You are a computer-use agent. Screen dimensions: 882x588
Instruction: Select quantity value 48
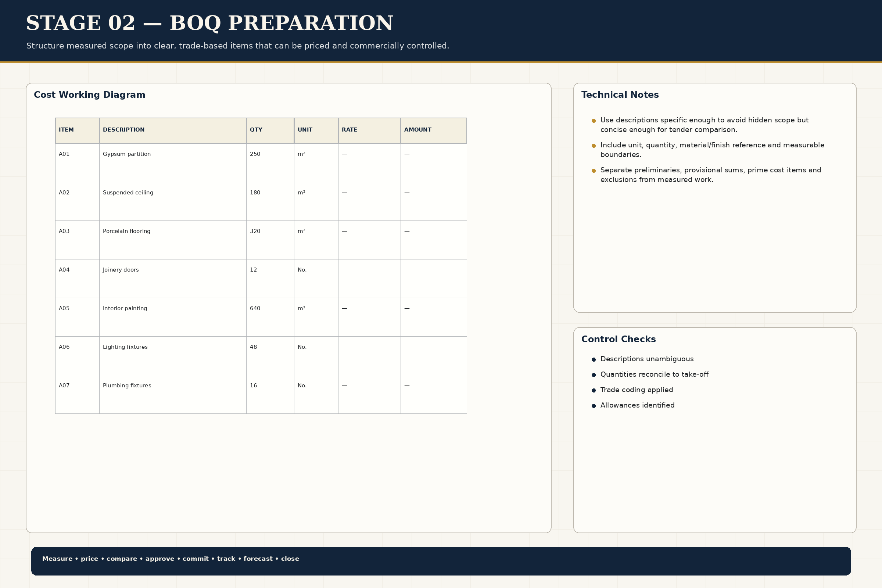pos(254,347)
